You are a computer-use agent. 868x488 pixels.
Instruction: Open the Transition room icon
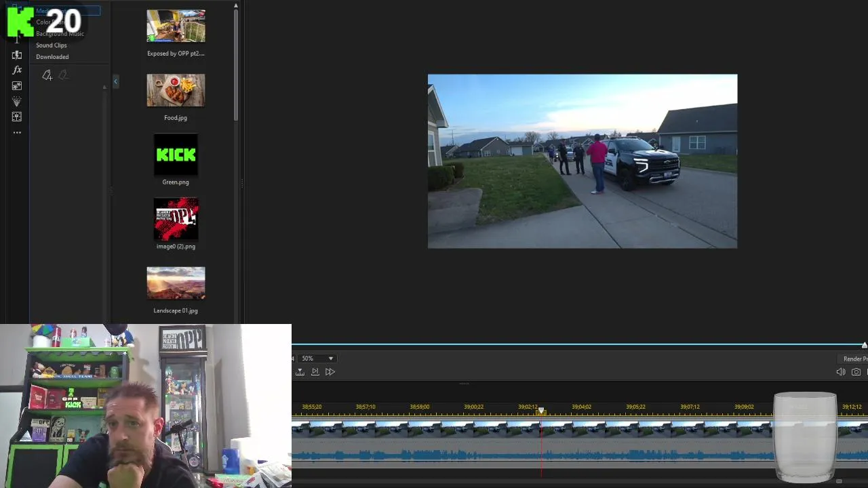click(17, 55)
